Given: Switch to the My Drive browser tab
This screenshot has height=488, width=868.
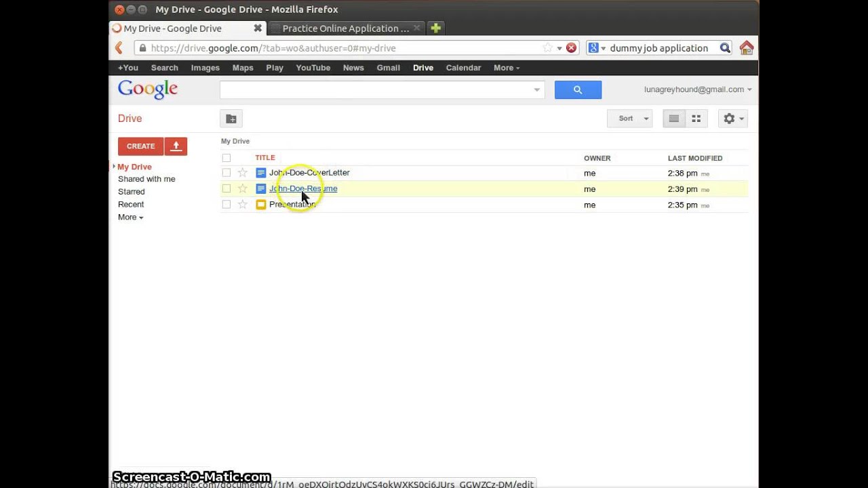Looking at the screenshot, I should (x=187, y=28).
